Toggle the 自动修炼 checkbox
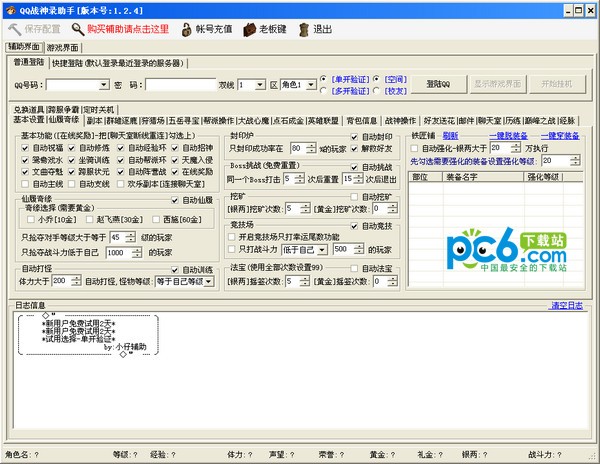The image size is (600, 464). point(72,148)
